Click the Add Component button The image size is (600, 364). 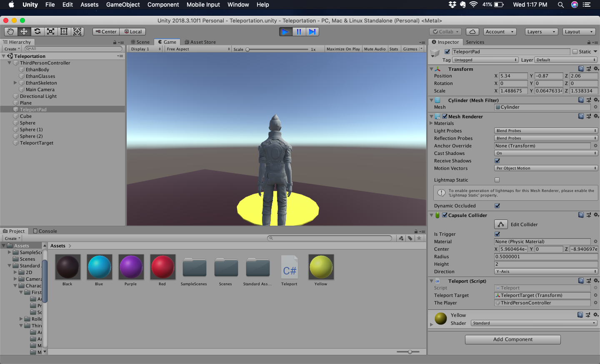[x=513, y=339]
